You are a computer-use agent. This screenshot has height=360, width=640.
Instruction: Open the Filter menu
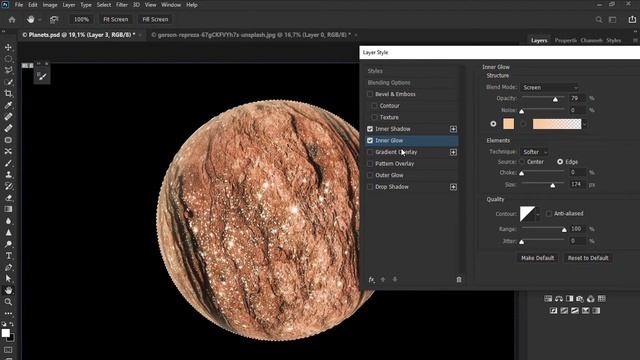[x=122, y=5]
